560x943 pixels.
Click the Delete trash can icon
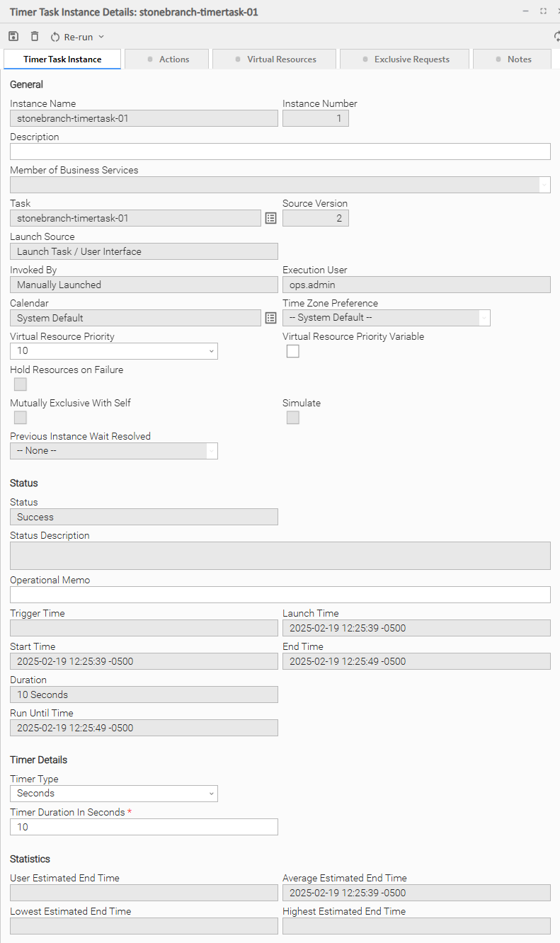[35, 36]
